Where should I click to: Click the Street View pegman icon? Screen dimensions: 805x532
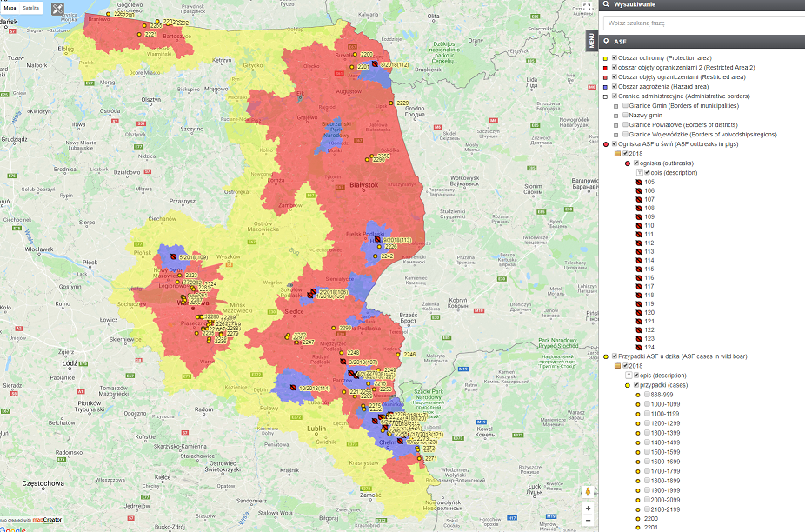pyautogui.click(x=588, y=491)
